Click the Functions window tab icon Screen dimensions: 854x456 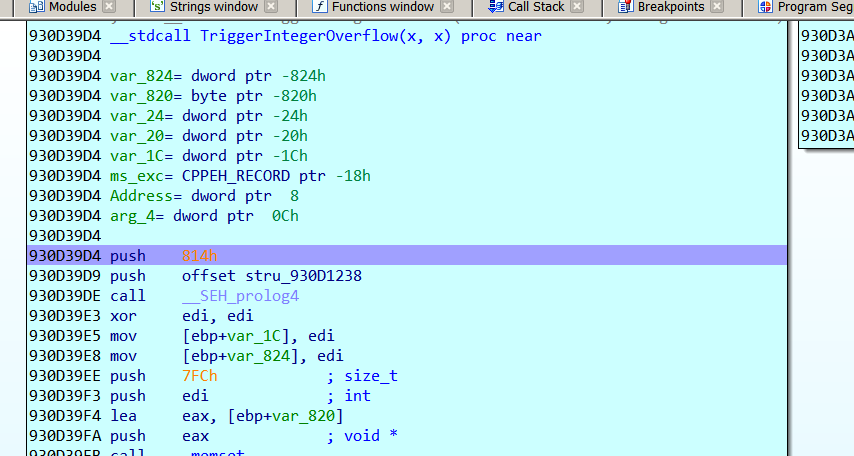point(319,7)
